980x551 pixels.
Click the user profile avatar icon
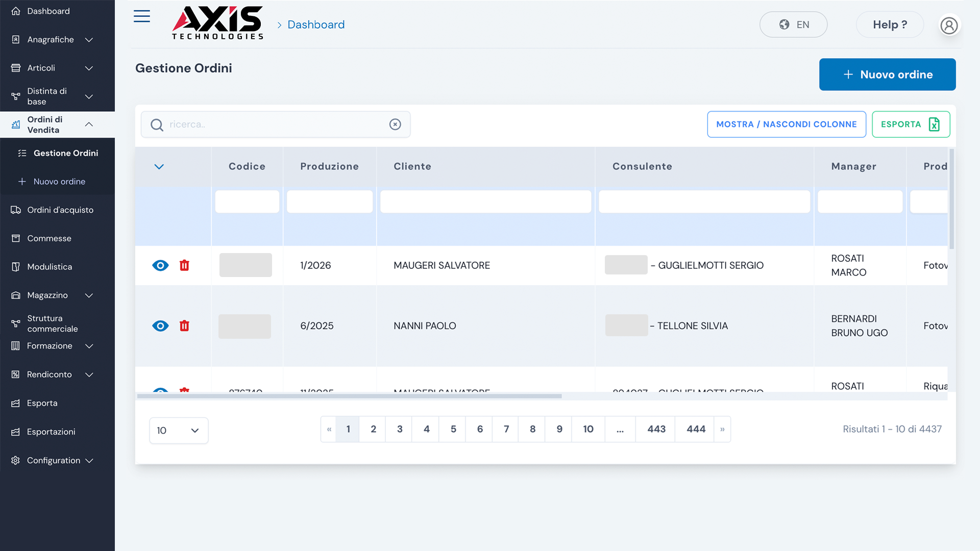(949, 25)
